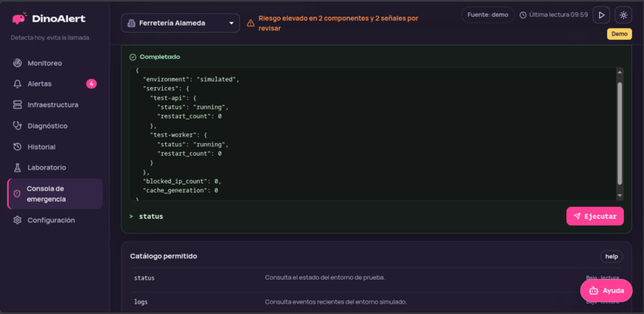Click the Historial clock-history icon
Image resolution: width=644 pixels, height=314 pixels.
click(x=18, y=146)
